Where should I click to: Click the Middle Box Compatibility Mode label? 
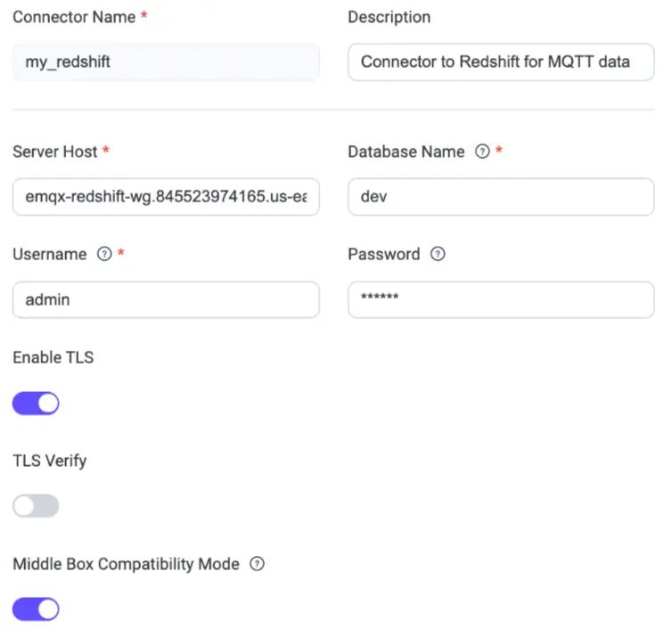(126, 564)
